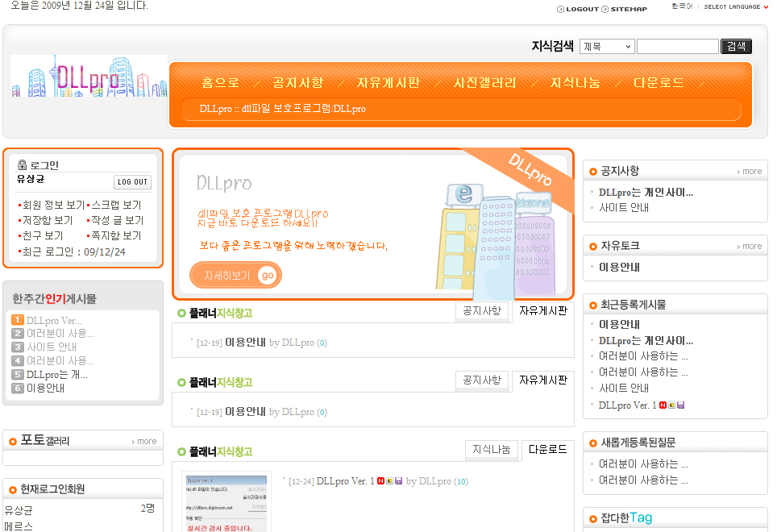Image resolution: width=777 pixels, height=532 pixels.
Task: Open popular post 5 'DLLpro는 개...'
Action: click(x=57, y=375)
